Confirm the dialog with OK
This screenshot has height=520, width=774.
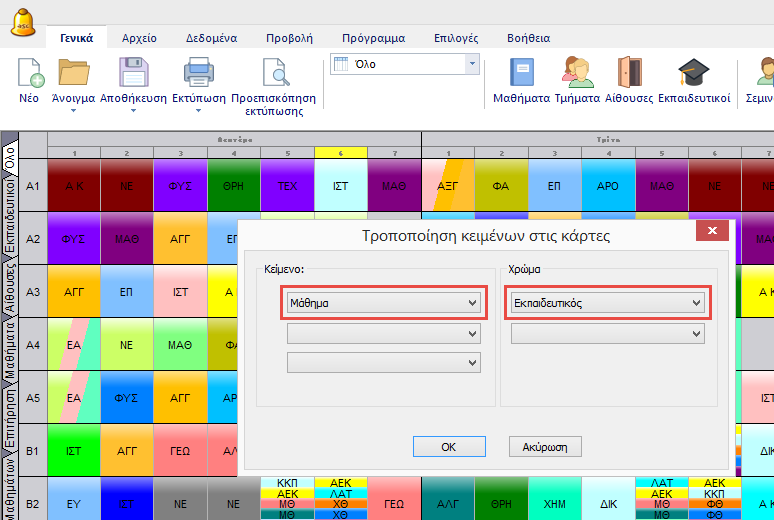[449, 447]
